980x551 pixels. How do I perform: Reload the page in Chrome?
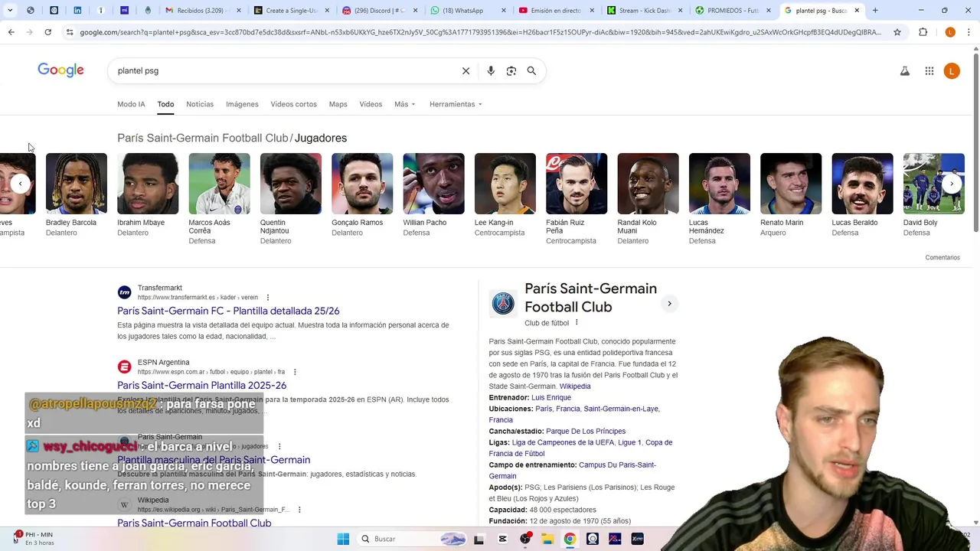pyautogui.click(x=47, y=32)
